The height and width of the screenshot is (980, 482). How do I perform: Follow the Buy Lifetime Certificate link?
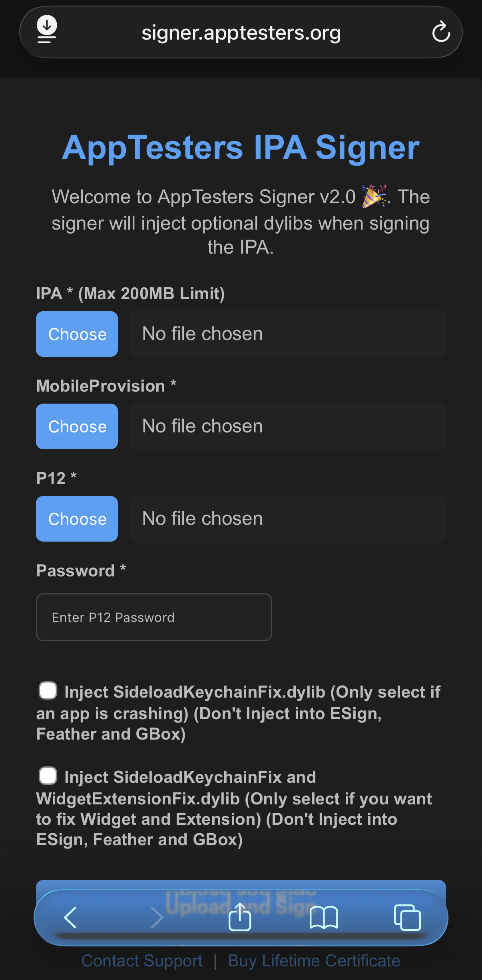click(x=314, y=961)
